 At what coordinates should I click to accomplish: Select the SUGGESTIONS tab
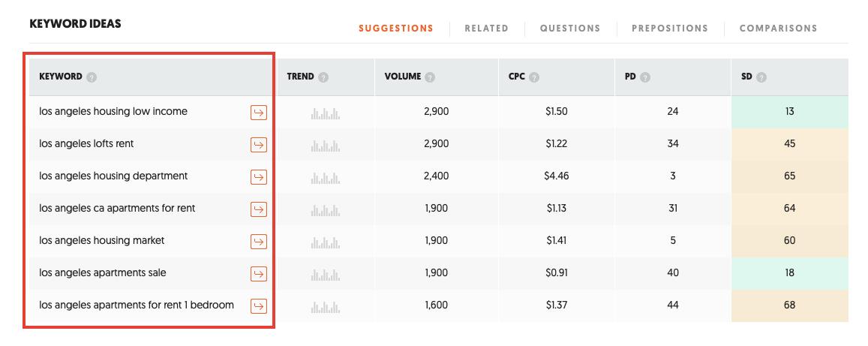(396, 29)
